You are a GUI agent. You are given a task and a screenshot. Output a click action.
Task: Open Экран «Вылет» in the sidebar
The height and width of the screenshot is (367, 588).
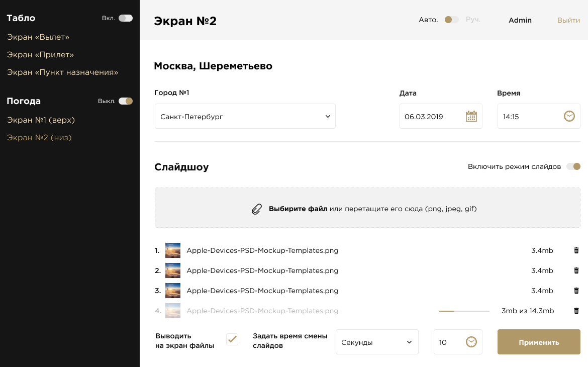38,37
